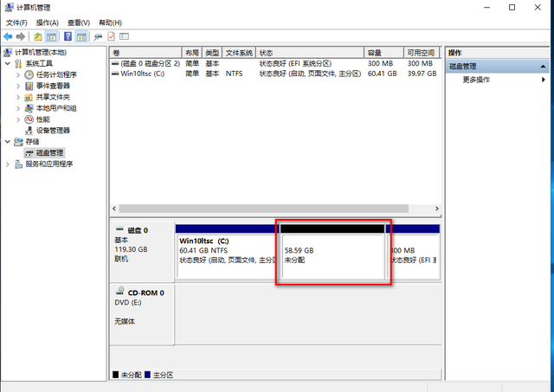This screenshot has height=392, width=554.
Task: Click the 设备管理器 icon
Action: 29,131
